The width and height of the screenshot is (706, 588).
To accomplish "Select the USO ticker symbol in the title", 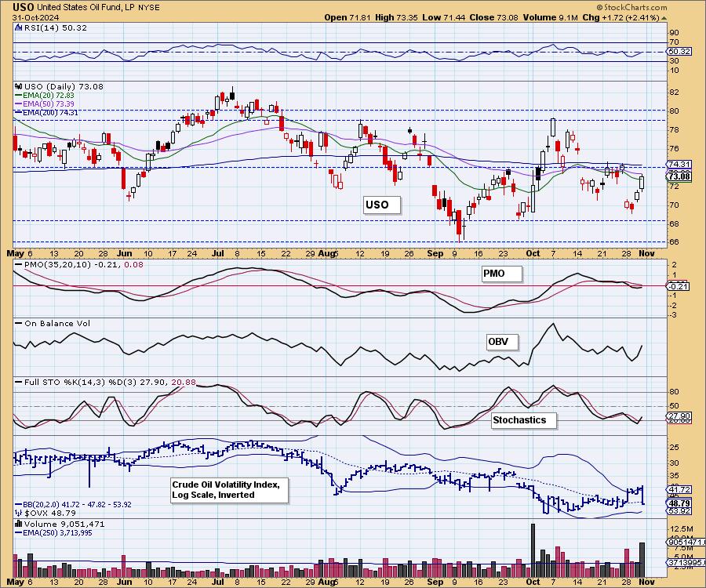I will pos(23,7).
